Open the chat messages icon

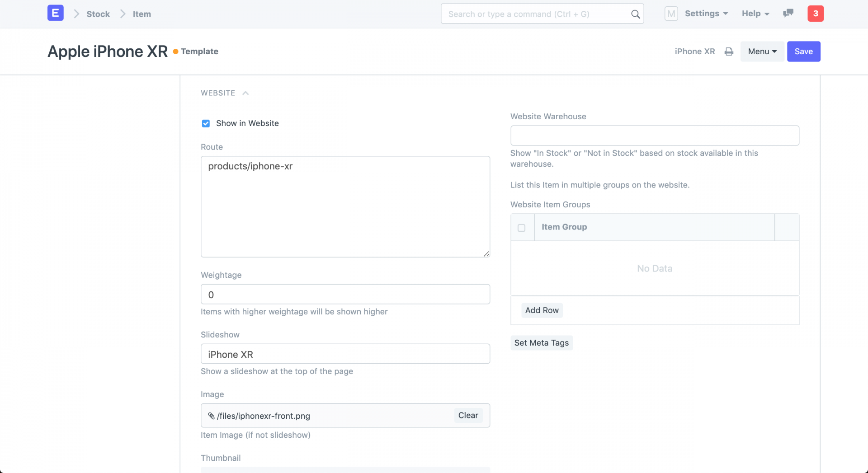click(788, 14)
